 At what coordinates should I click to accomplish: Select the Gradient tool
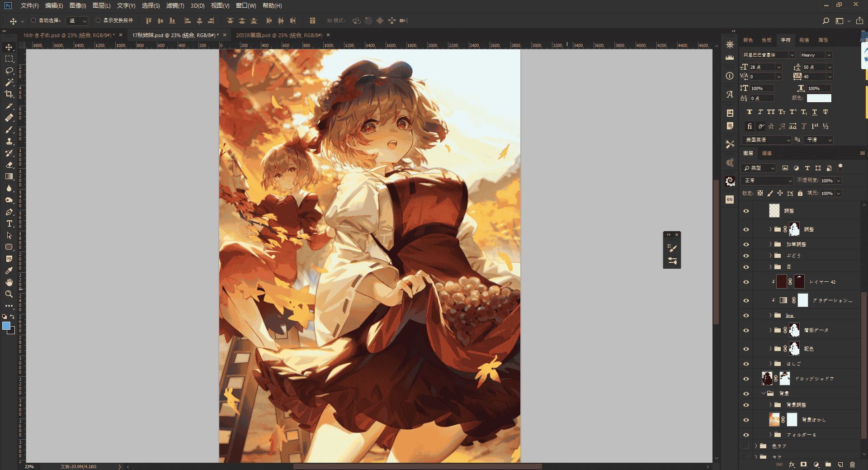coord(9,176)
